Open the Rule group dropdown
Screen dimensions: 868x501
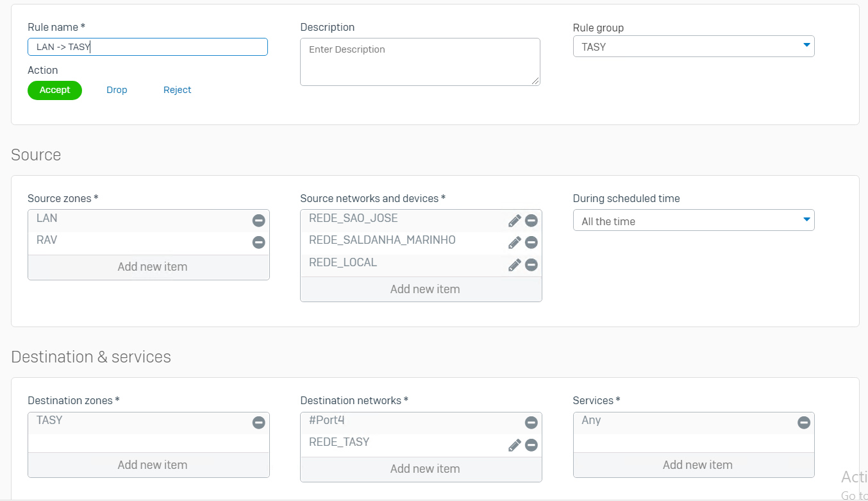[693, 47]
